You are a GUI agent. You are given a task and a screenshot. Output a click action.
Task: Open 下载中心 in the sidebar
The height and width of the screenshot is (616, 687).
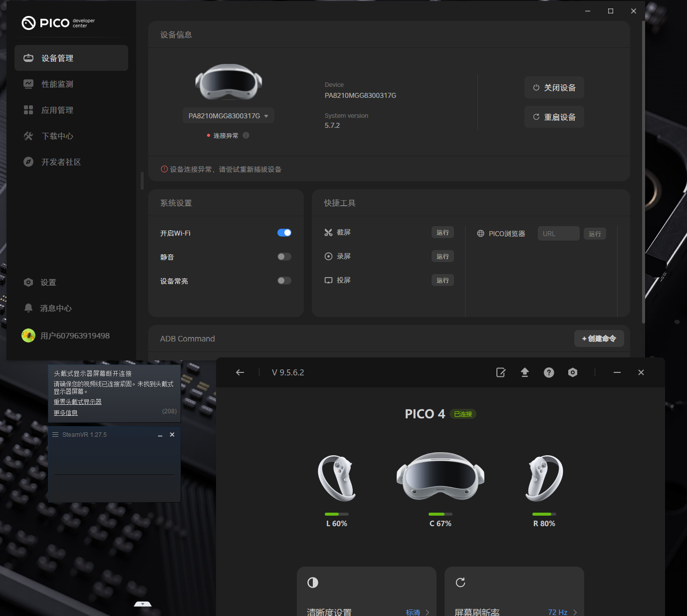click(71, 136)
